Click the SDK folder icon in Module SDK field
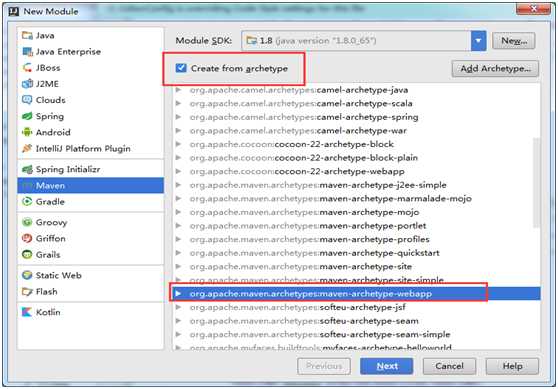 click(x=252, y=41)
